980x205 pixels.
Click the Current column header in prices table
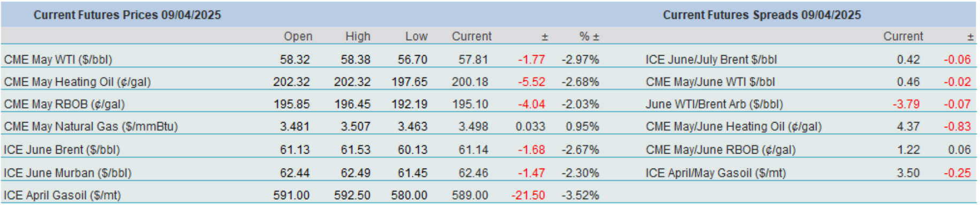[x=471, y=36]
